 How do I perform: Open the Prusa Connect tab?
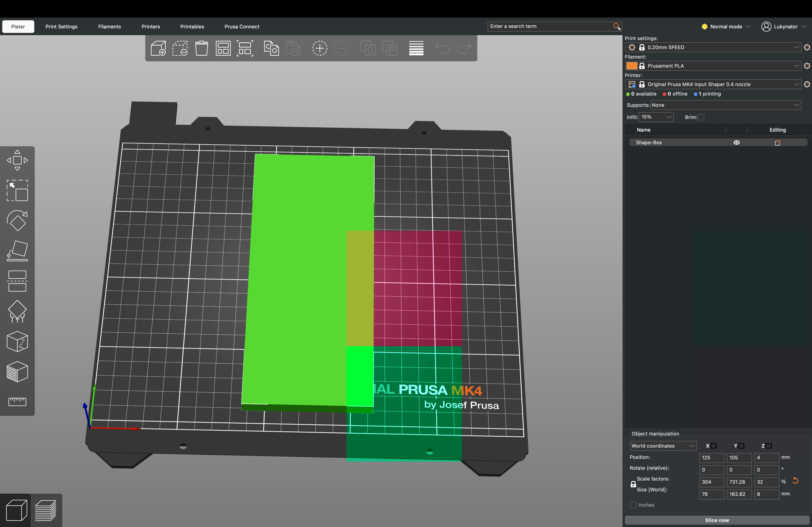242,27
